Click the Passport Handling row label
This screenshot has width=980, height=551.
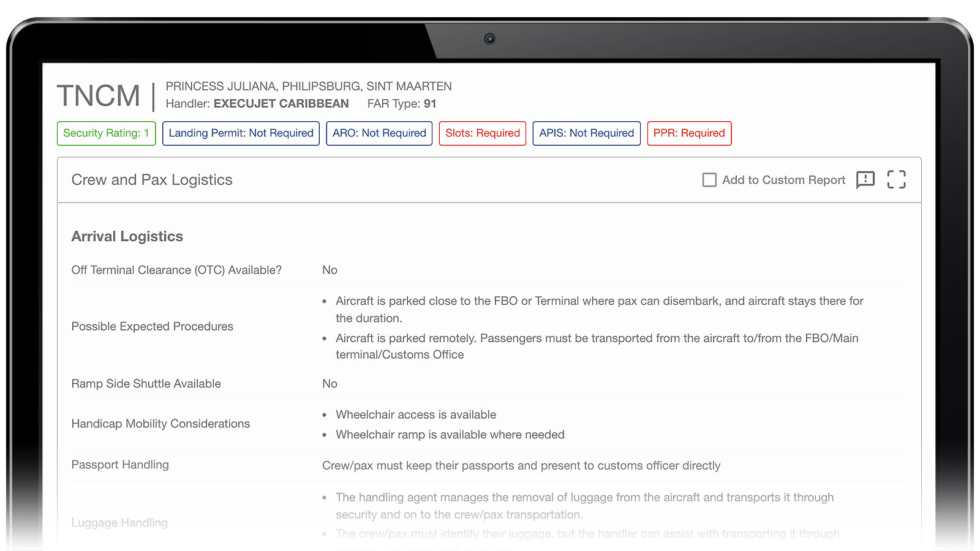tap(120, 465)
